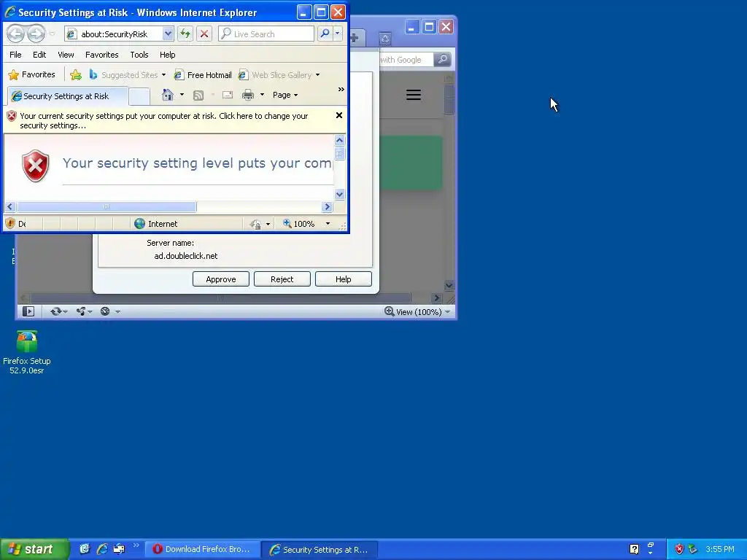The image size is (747, 560).
Task: Click the closed tabs trash icon in Opera
Action: [x=385, y=39]
